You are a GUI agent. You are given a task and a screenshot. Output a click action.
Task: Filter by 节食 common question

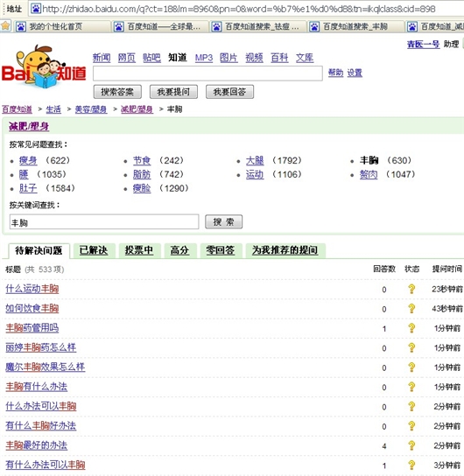(x=142, y=160)
